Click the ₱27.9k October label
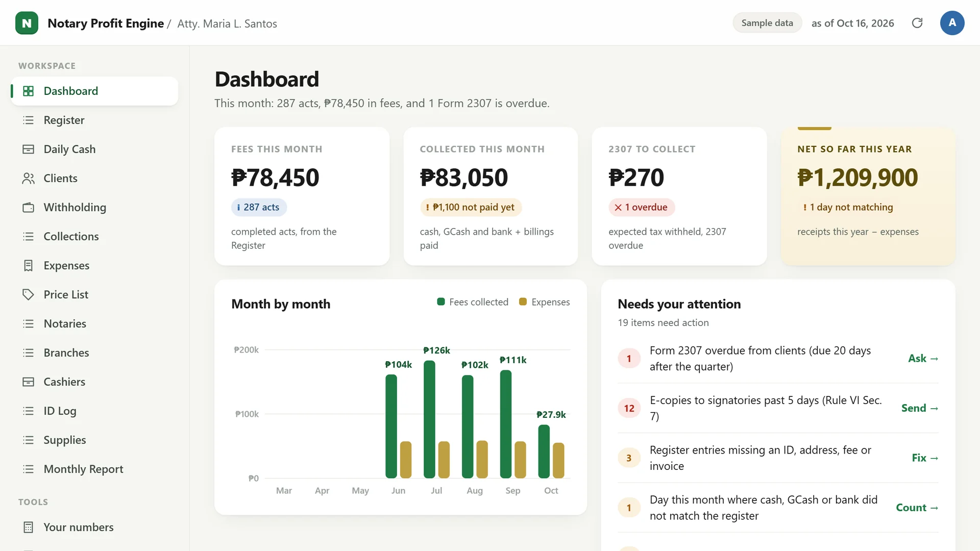980x551 pixels. (551, 414)
